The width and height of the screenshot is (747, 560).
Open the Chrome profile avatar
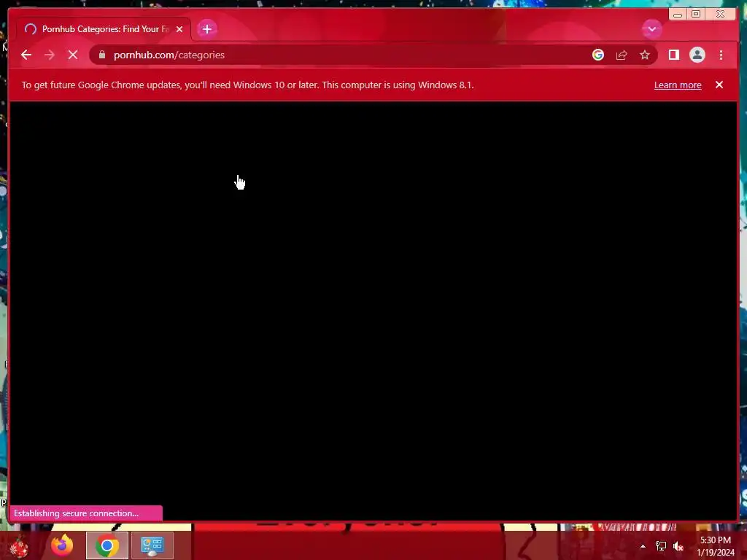pos(697,55)
